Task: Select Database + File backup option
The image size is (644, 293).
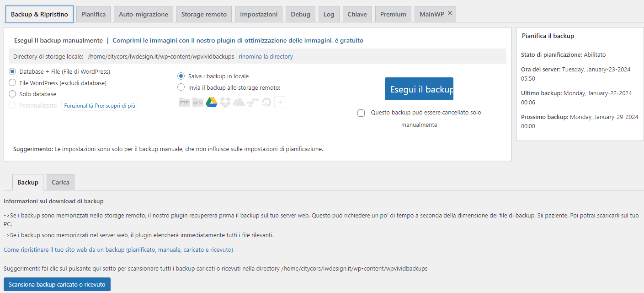Action: 12,72
